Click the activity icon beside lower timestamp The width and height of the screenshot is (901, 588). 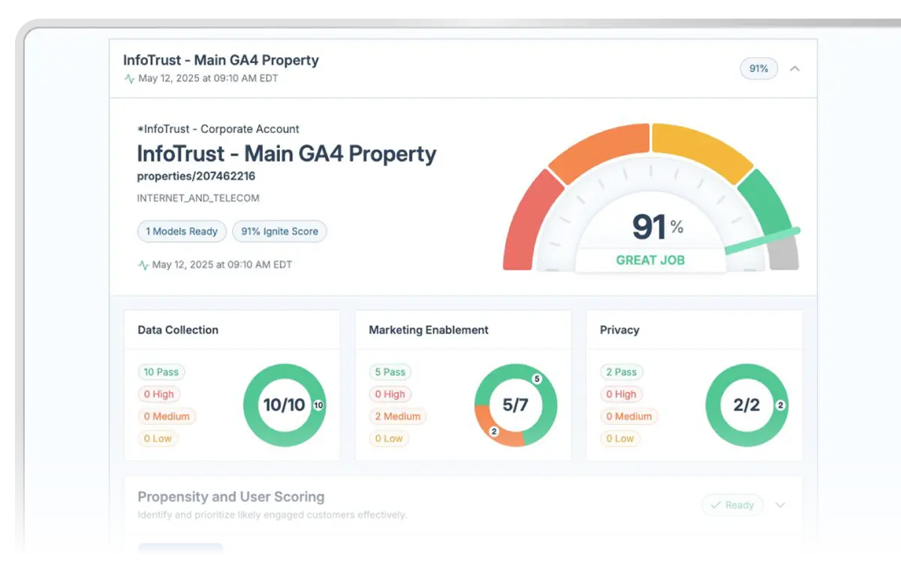point(143,265)
